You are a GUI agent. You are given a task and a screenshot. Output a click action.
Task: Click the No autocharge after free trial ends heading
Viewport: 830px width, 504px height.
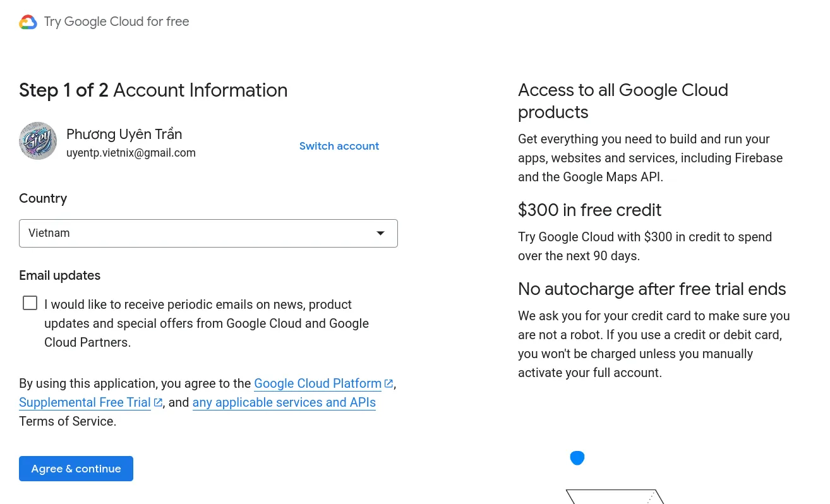click(x=651, y=289)
